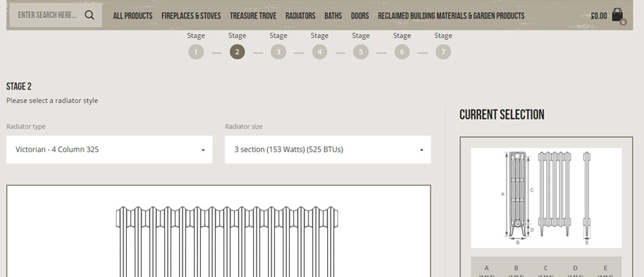Image resolution: width=644 pixels, height=277 pixels.
Task: Go to Stage 1 circle
Action: (196, 52)
